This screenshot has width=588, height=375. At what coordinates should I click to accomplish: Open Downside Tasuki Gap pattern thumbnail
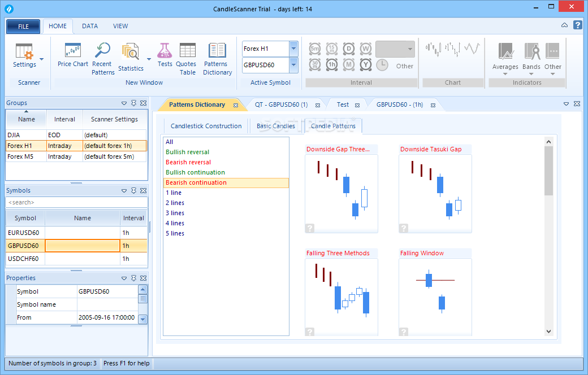point(435,194)
